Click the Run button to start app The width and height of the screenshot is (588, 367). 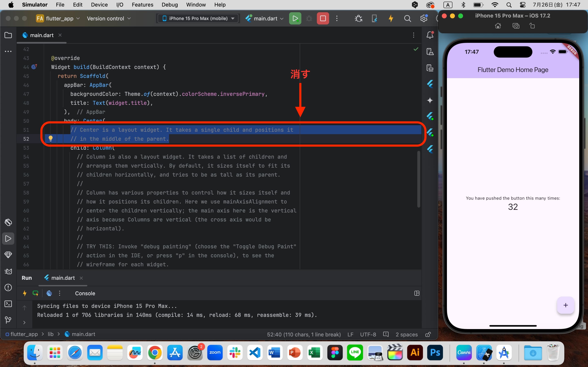[295, 18]
